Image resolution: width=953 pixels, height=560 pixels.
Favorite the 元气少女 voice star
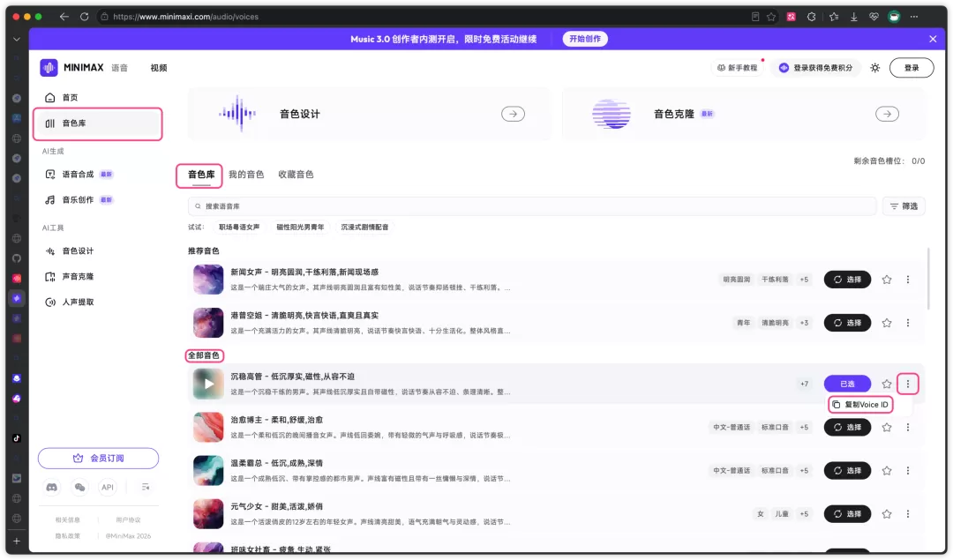click(887, 514)
